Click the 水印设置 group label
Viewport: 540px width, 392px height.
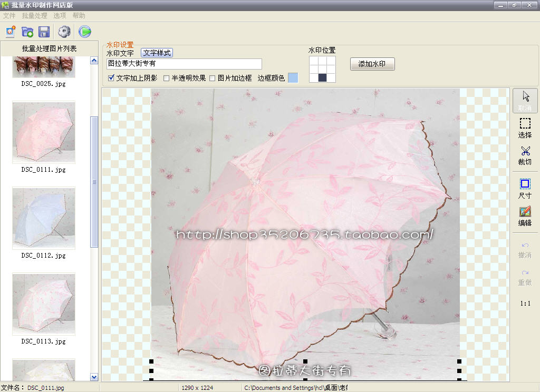120,45
